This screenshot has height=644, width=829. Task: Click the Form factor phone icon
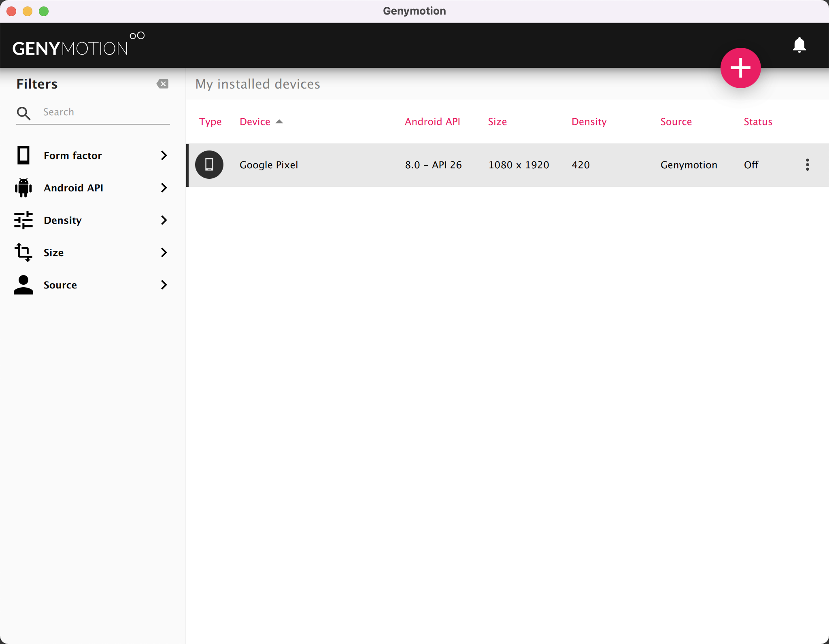click(23, 155)
